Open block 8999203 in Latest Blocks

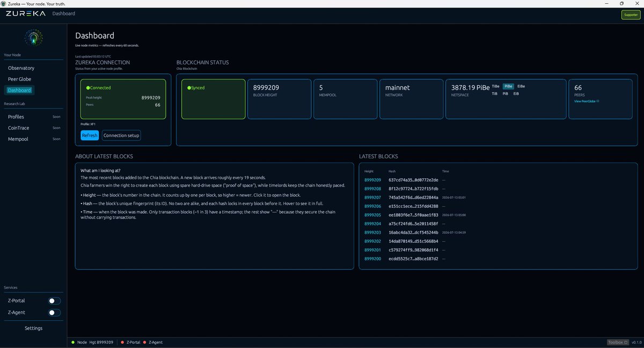[x=372, y=233]
